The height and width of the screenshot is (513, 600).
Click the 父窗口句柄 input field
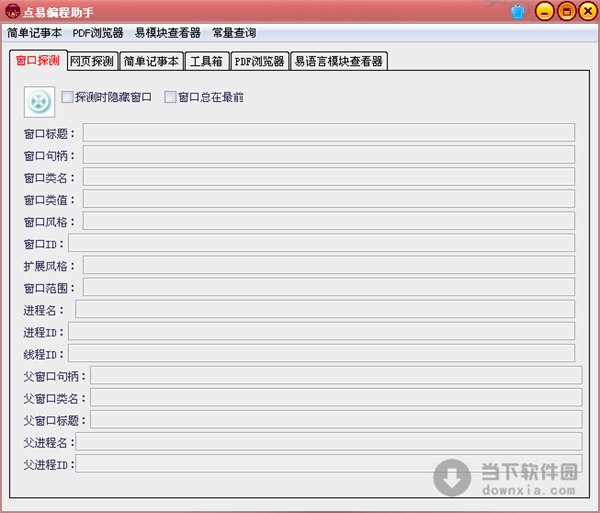tap(336, 375)
